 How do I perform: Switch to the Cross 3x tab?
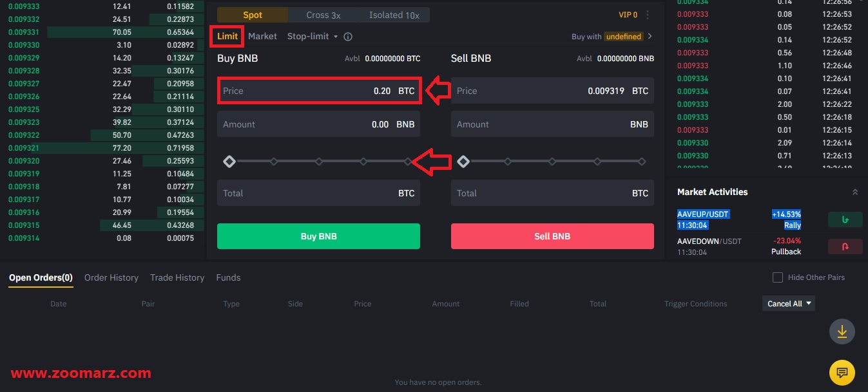(323, 15)
